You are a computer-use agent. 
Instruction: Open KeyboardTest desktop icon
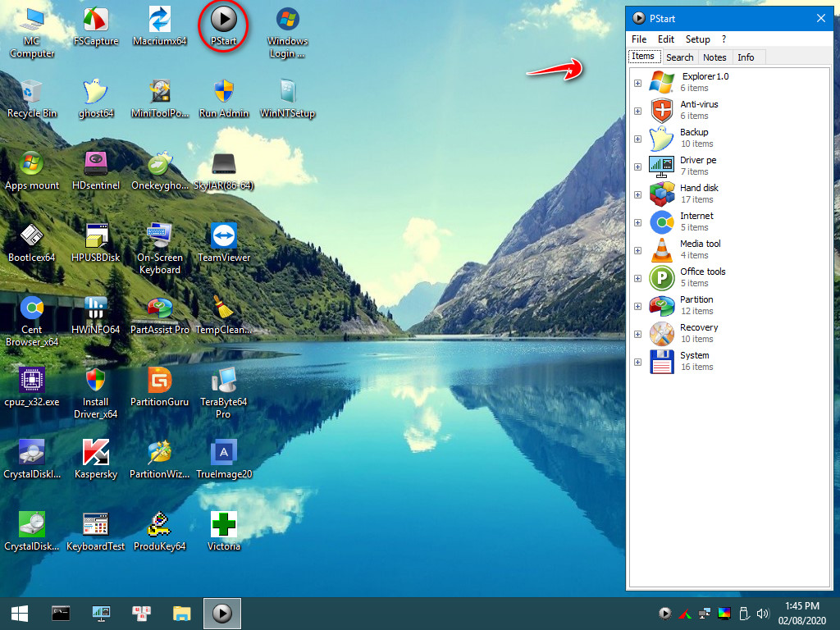(96, 532)
